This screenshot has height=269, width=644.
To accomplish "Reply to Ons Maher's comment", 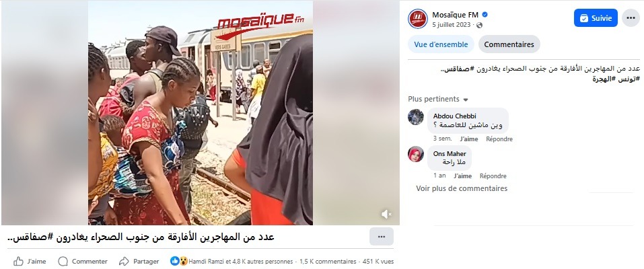I will (x=493, y=176).
